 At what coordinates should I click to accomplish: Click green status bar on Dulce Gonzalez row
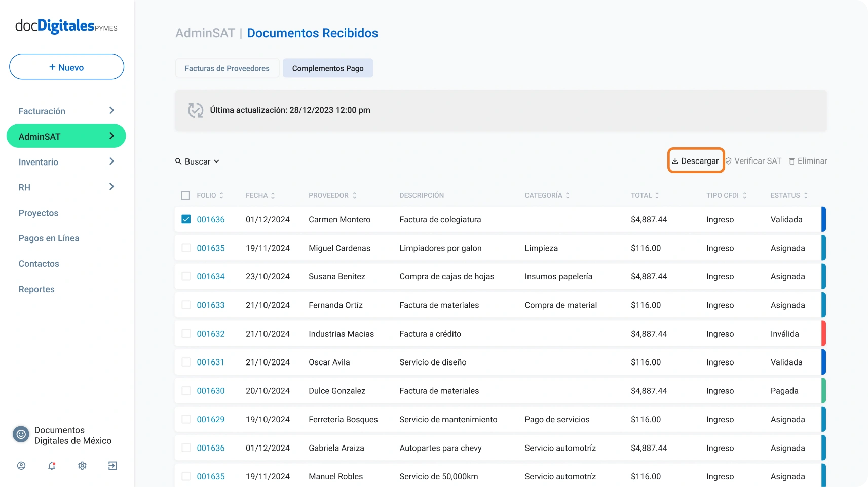[x=823, y=391]
